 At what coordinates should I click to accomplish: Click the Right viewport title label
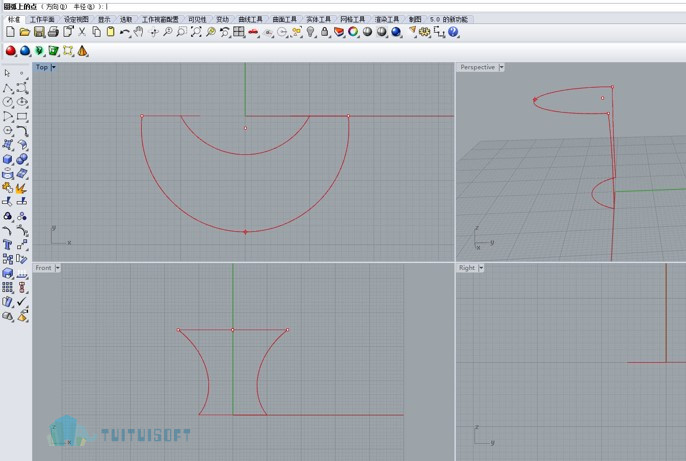click(467, 268)
